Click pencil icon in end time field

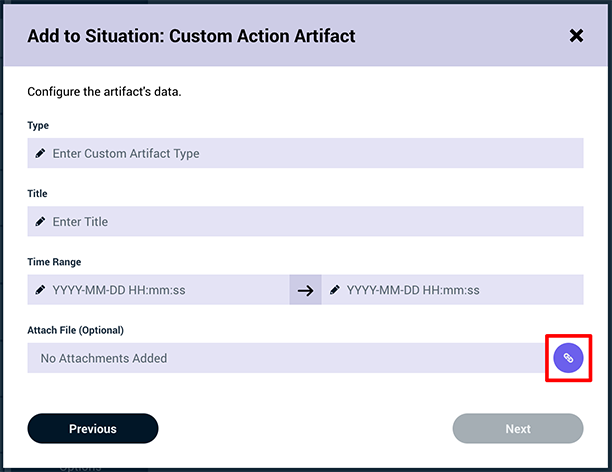[x=334, y=290]
